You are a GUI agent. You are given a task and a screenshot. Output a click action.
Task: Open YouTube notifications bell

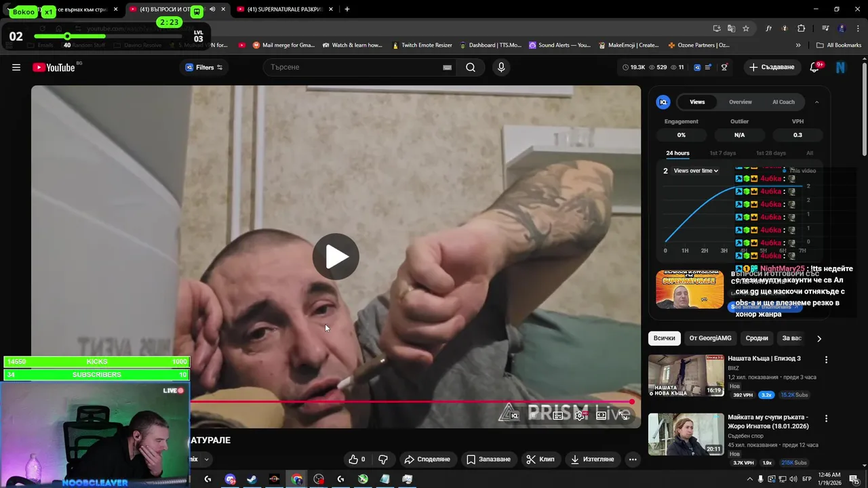[815, 67]
